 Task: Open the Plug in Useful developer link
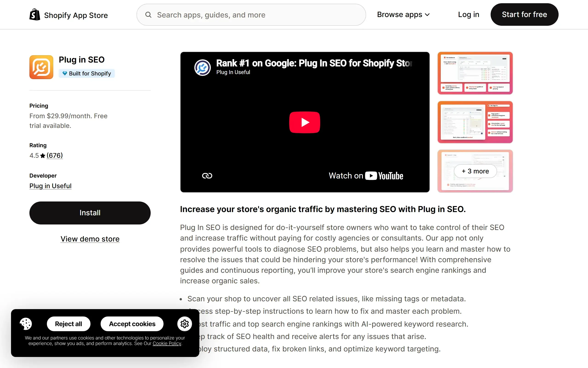point(50,186)
